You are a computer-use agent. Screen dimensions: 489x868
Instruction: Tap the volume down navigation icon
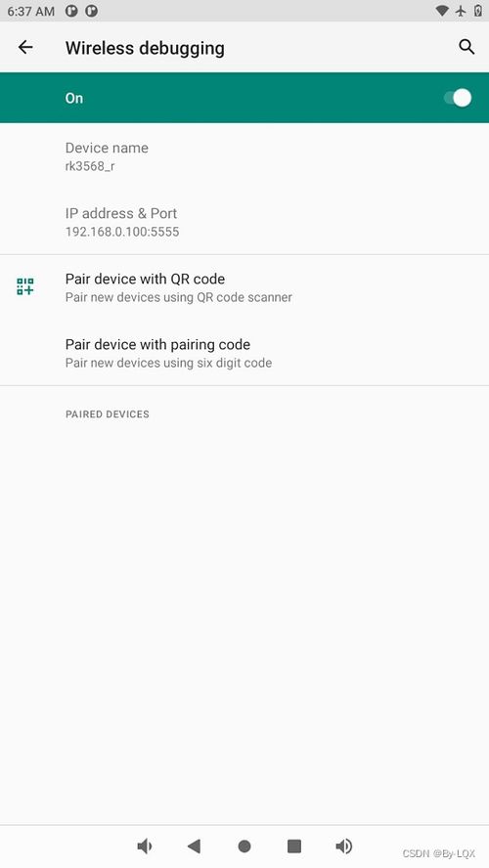(x=145, y=846)
